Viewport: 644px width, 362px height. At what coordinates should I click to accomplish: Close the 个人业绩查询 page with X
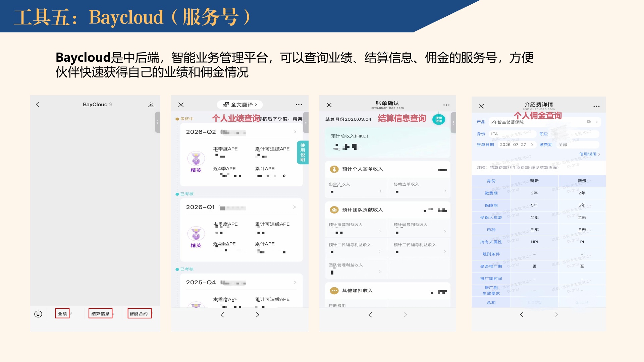(x=181, y=105)
